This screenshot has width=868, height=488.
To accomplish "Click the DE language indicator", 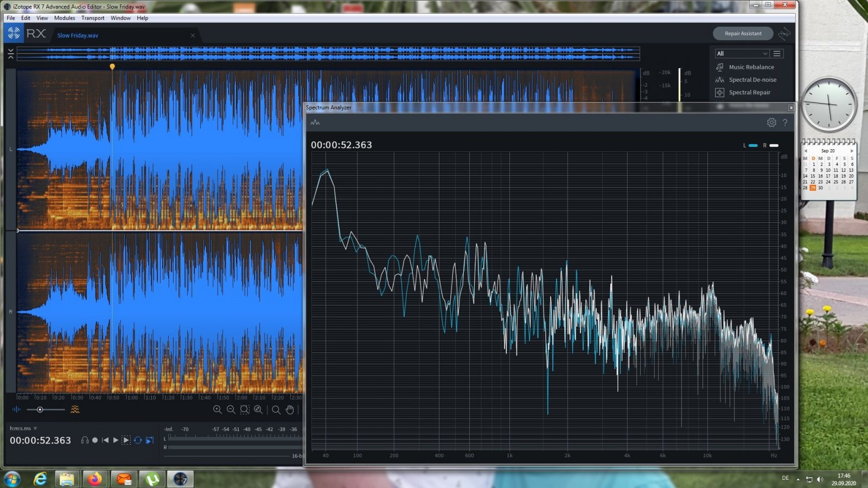I will click(786, 478).
